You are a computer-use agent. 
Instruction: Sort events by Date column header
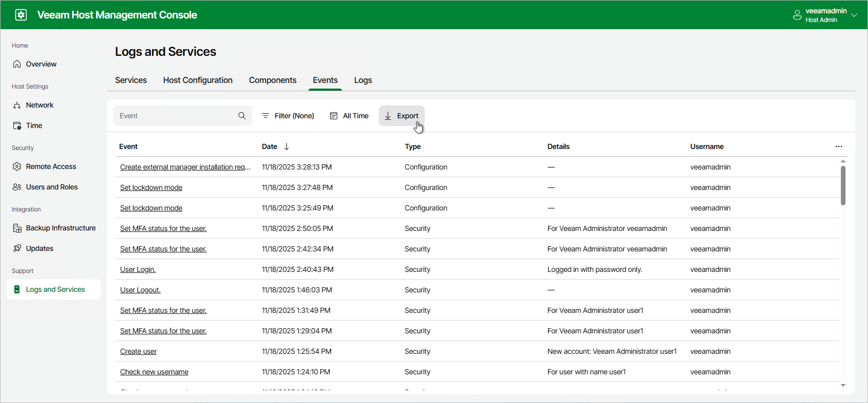coord(270,146)
